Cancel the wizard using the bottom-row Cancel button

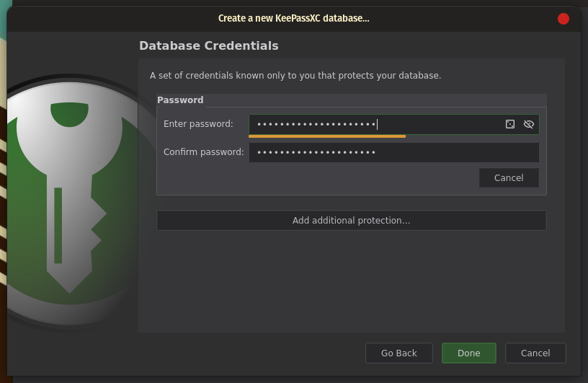click(535, 353)
